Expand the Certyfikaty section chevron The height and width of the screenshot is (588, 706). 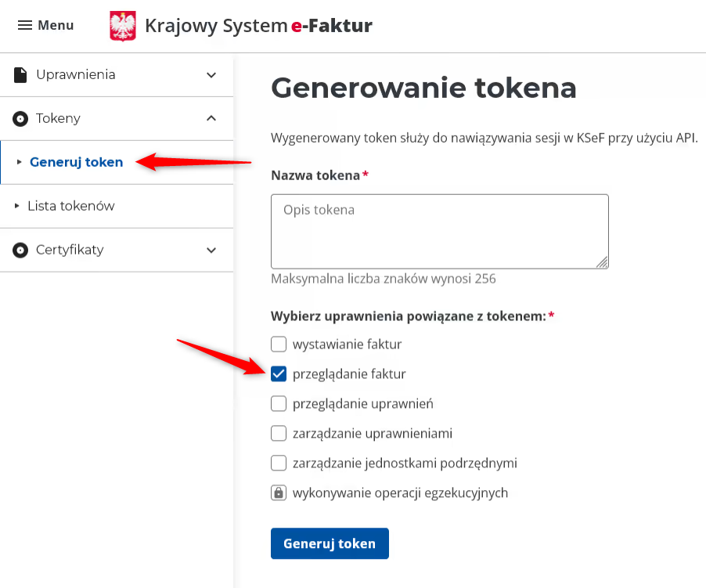211,251
